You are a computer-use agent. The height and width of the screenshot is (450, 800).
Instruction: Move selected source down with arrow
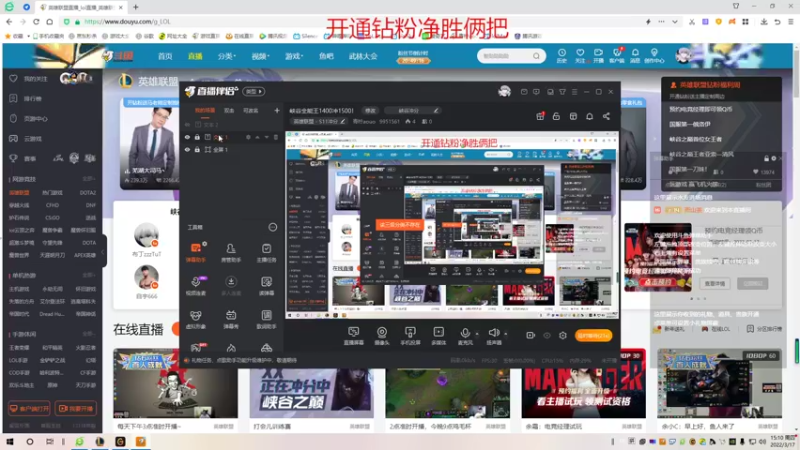pyautogui.click(x=266, y=137)
